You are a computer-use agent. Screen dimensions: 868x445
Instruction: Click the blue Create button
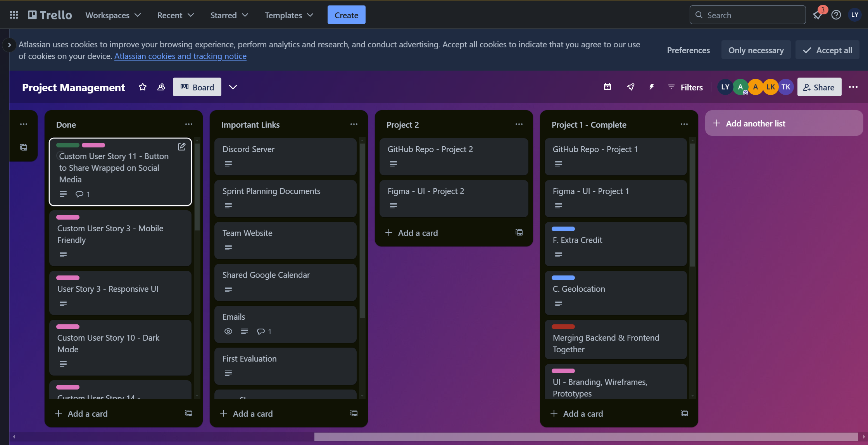[346, 15]
